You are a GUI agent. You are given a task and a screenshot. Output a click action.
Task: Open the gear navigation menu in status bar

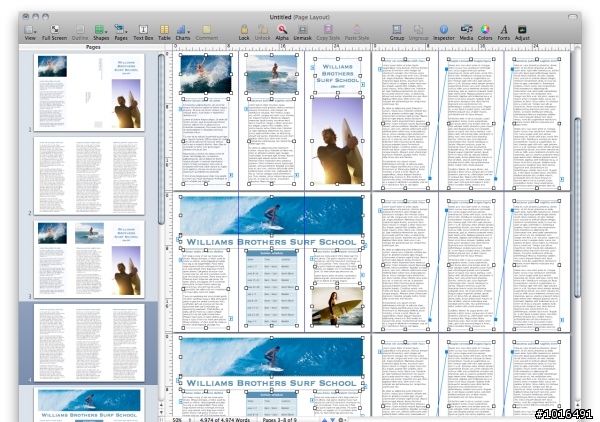click(x=342, y=420)
